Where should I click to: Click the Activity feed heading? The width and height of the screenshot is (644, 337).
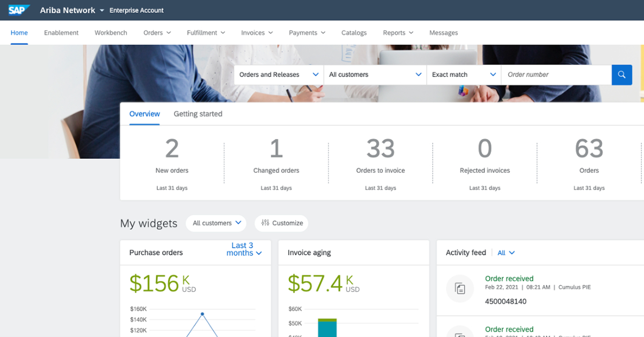point(466,252)
